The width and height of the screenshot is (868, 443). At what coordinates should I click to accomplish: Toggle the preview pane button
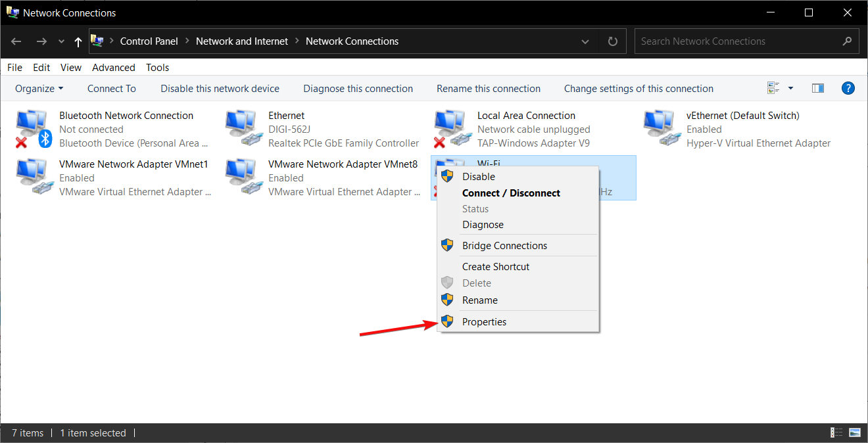(818, 88)
